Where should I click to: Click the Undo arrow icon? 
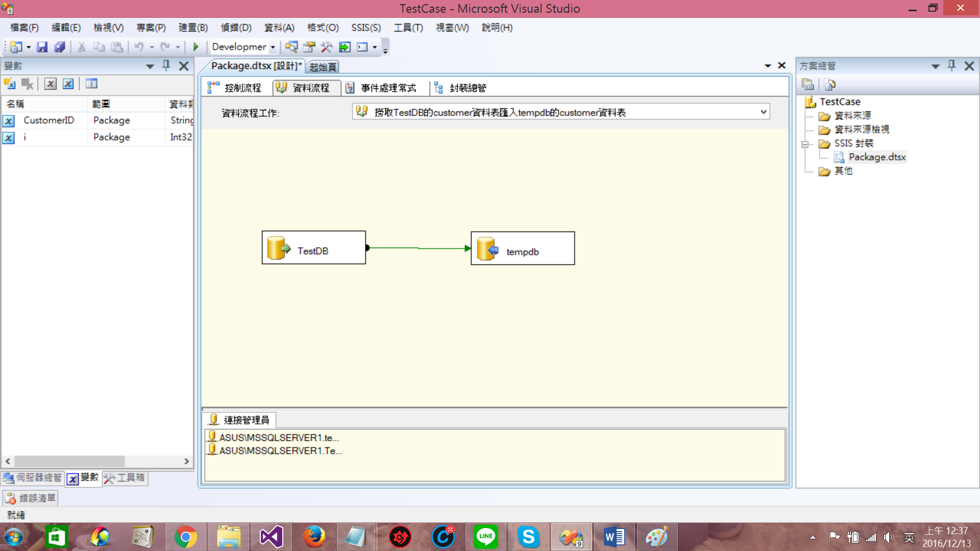pos(139,47)
